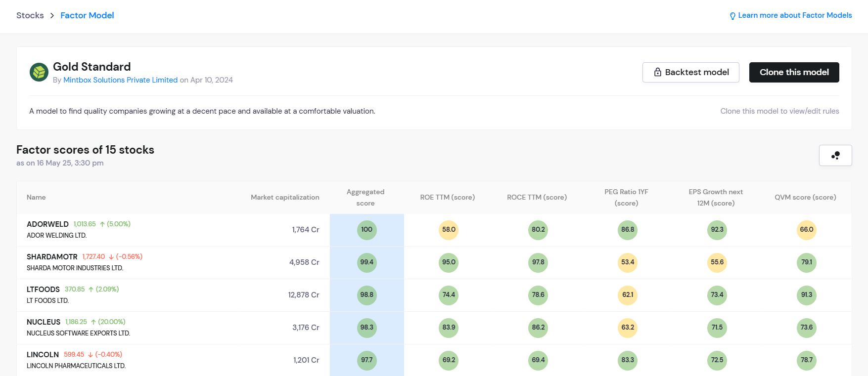Viewport: 868px width, 376px height.
Task: Open Factor Model breadcrumb link
Action: coord(87,15)
